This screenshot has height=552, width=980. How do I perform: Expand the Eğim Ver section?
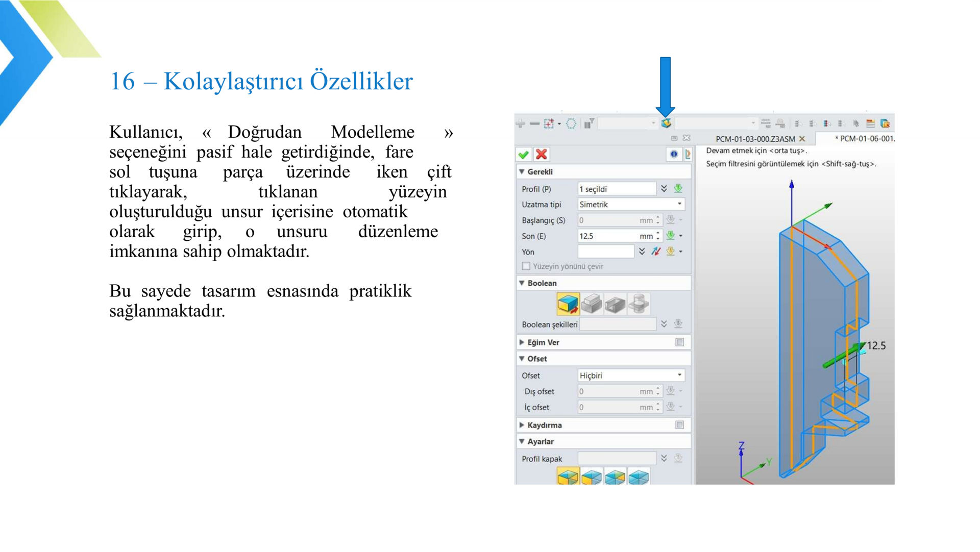522,342
